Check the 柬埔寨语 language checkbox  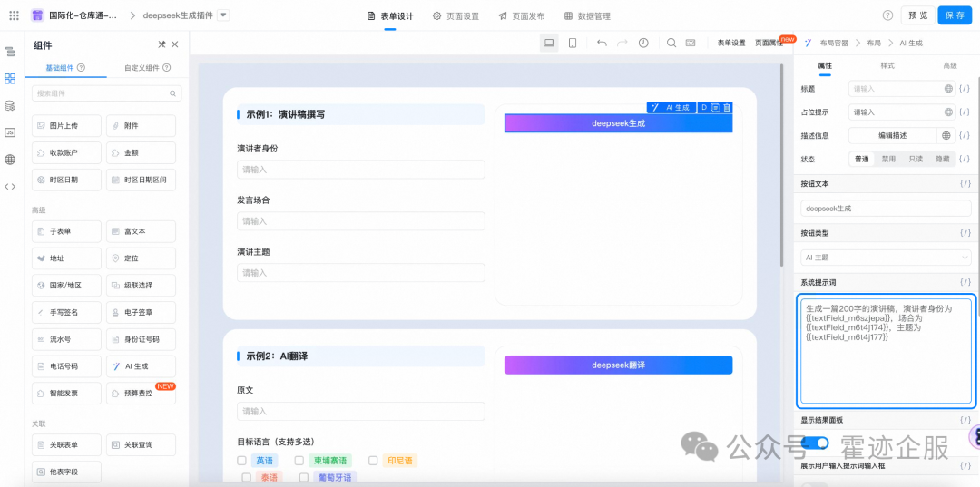point(299,461)
